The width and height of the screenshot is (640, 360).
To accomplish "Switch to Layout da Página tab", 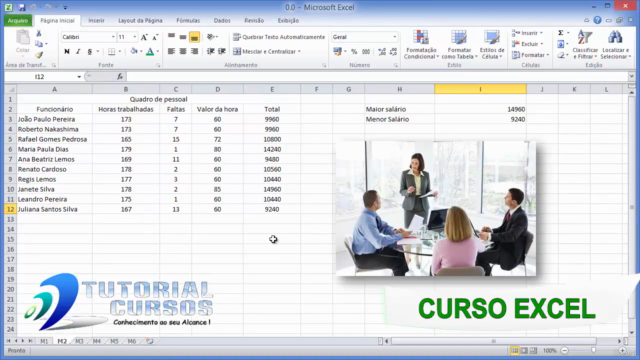I will coord(140,20).
